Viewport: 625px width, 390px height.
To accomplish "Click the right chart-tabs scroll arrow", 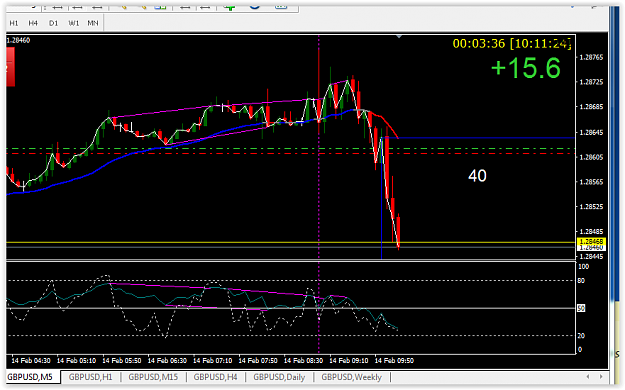I will tap(601, 376).
